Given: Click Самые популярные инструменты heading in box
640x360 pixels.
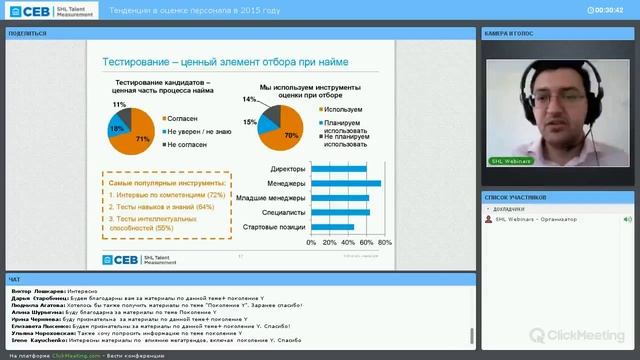Looking at the screenshot, I should coord(167,183).
